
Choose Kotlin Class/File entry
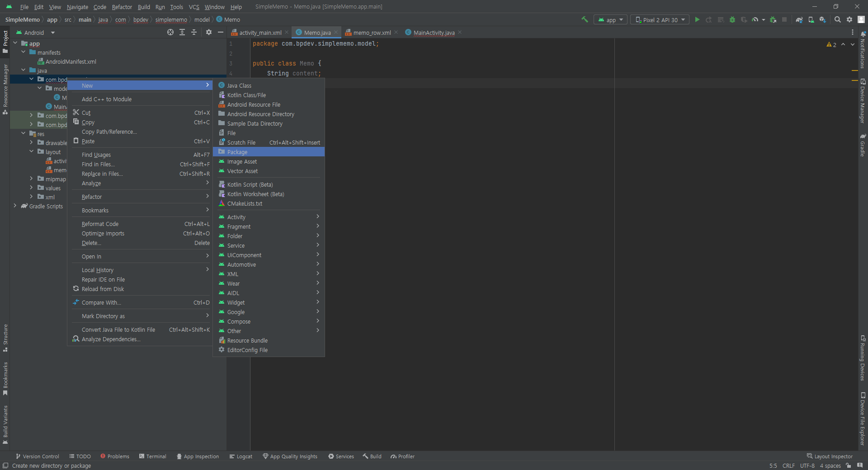click(x=269, y=95)
